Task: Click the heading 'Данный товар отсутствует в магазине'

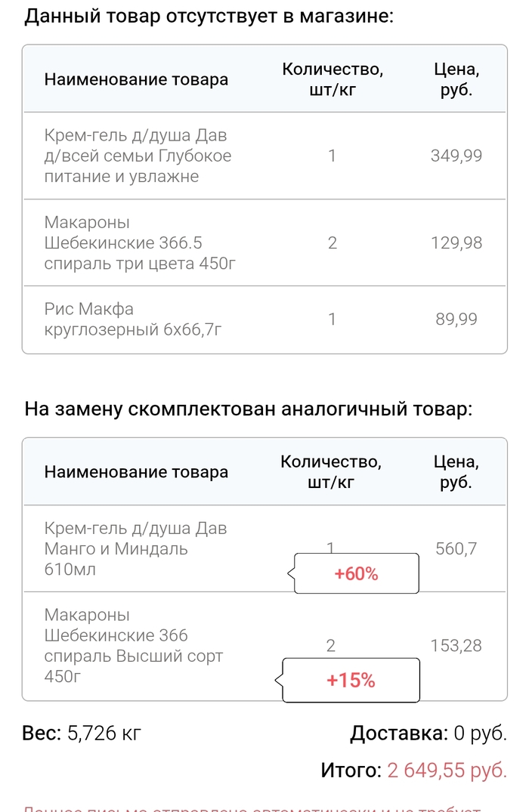Action: (209, 17)
